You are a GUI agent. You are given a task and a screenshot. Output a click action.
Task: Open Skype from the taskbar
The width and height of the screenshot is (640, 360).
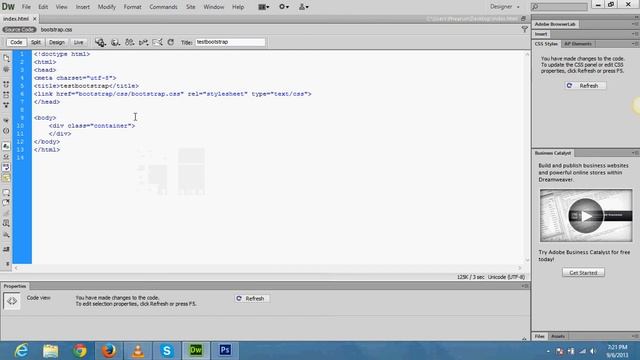coord(167,350)
